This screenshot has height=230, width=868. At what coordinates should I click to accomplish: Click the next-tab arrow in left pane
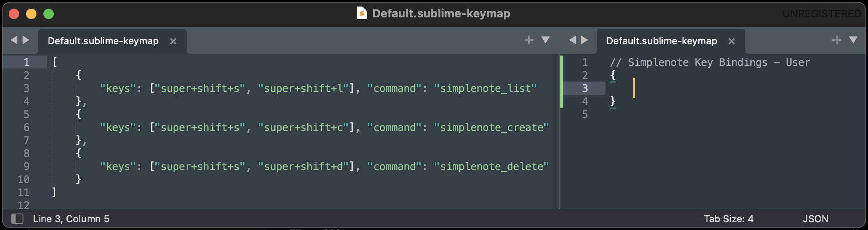click(26, 40)
